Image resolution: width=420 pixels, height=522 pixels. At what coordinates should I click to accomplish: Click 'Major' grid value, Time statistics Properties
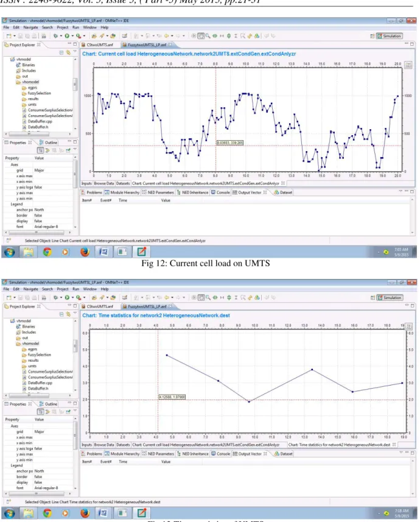click(x=40, y=432)
